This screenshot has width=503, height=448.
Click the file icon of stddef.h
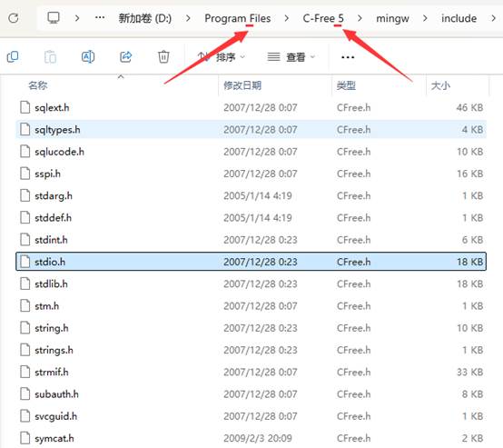[x=25, y=217]
